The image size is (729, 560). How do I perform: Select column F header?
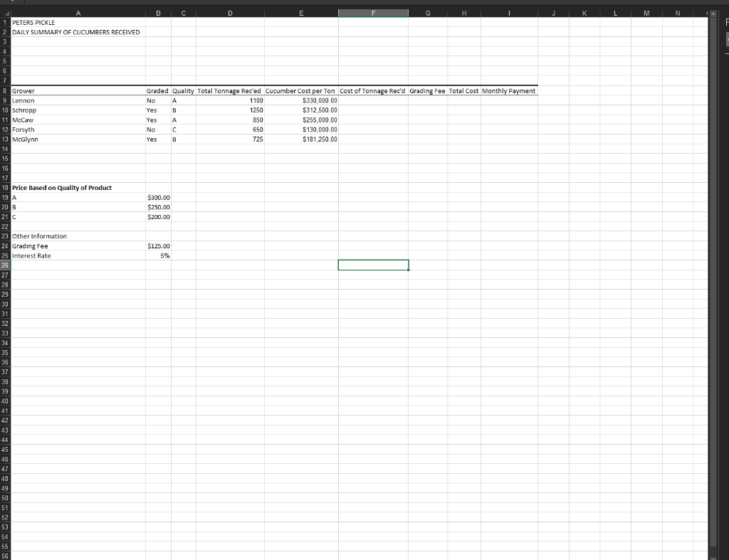373,13
